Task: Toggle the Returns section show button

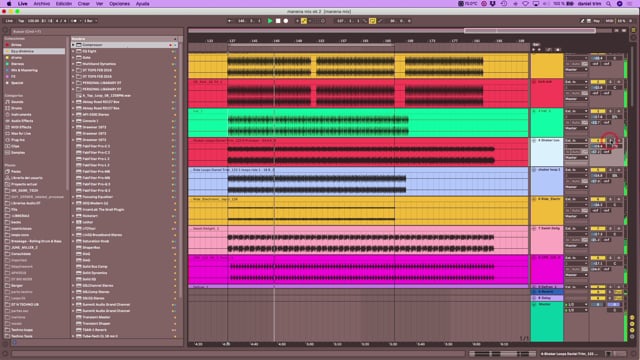Action: point(632,324)
